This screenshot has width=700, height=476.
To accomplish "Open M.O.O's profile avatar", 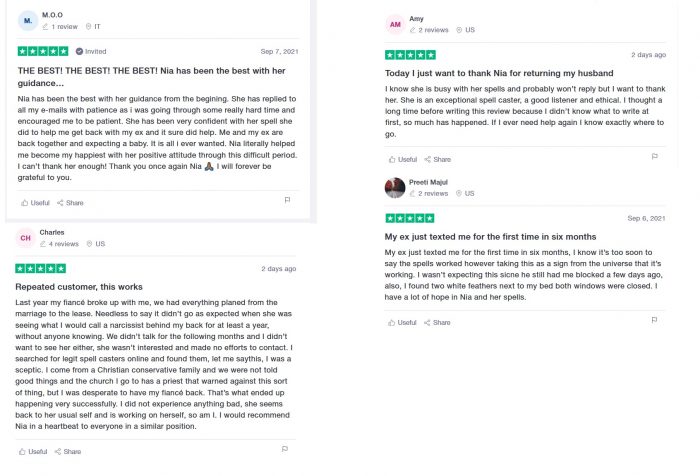I will (28, 20).
